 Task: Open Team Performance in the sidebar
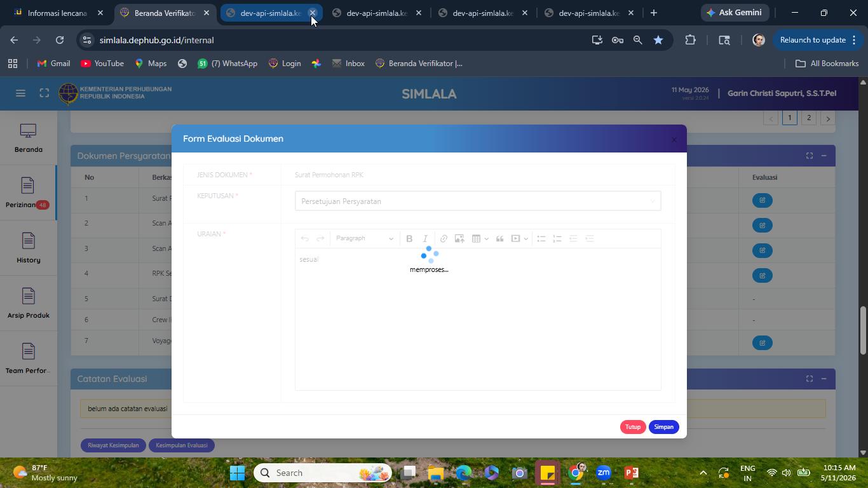28,359
